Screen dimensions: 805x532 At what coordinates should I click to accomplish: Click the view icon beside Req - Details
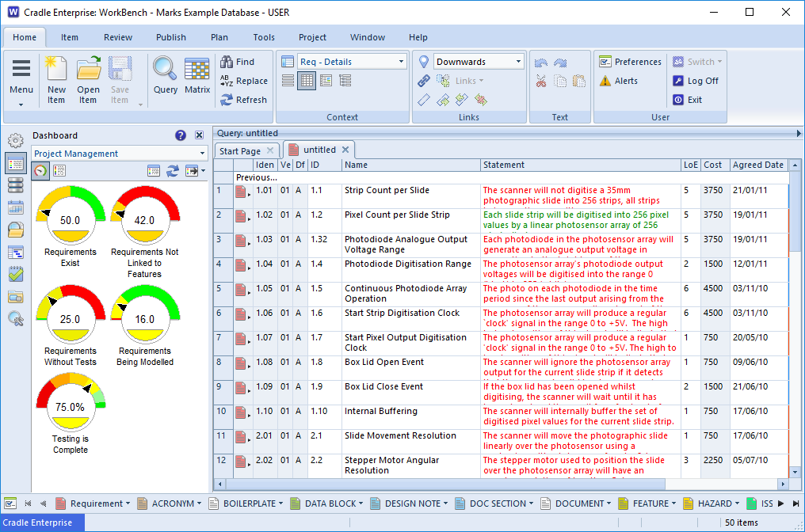[288, 62]
